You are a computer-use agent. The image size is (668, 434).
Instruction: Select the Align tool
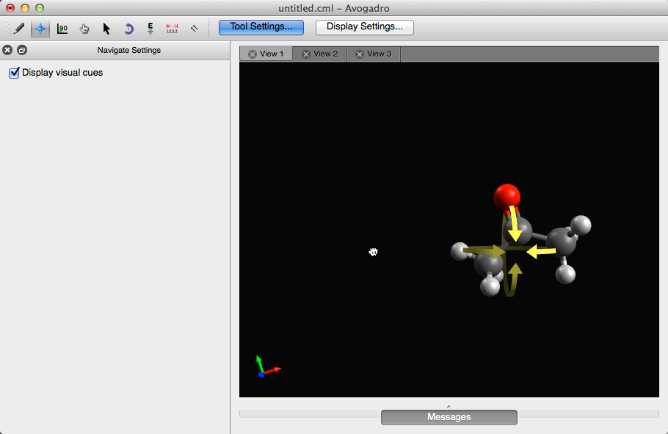pos(194,28)
